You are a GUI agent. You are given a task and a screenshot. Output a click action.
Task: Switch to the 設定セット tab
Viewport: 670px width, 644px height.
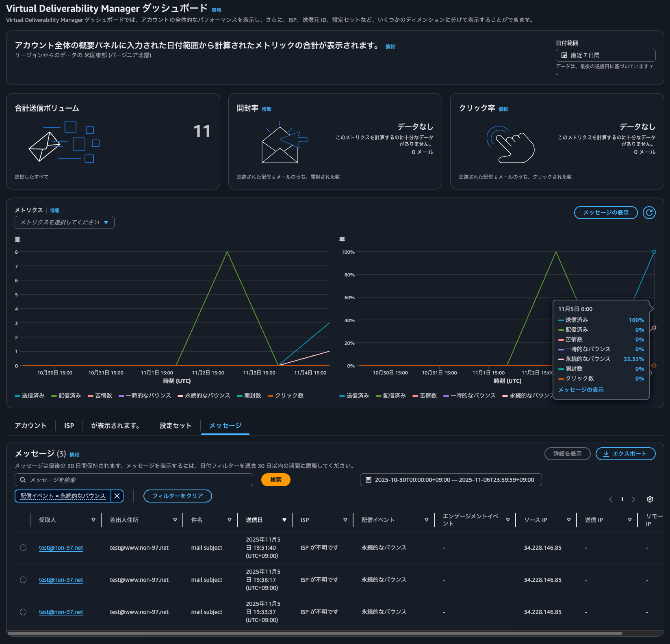pyautogui.click(x=175, y=426)
